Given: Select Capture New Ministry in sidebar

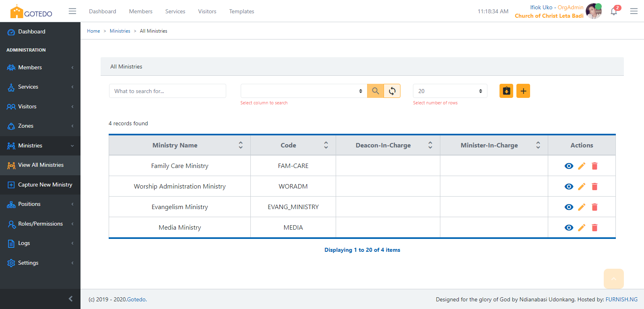Looking at the screenshot, I should pos(45,185).
